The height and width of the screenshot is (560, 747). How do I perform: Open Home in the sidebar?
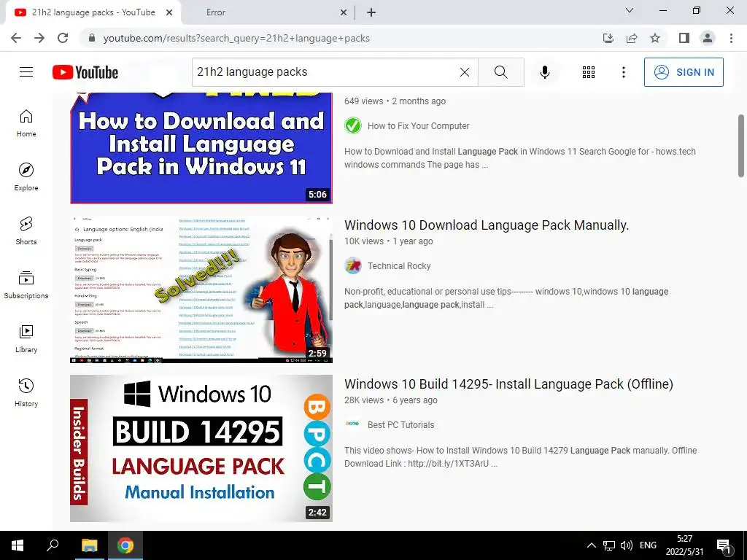(26, 123)
